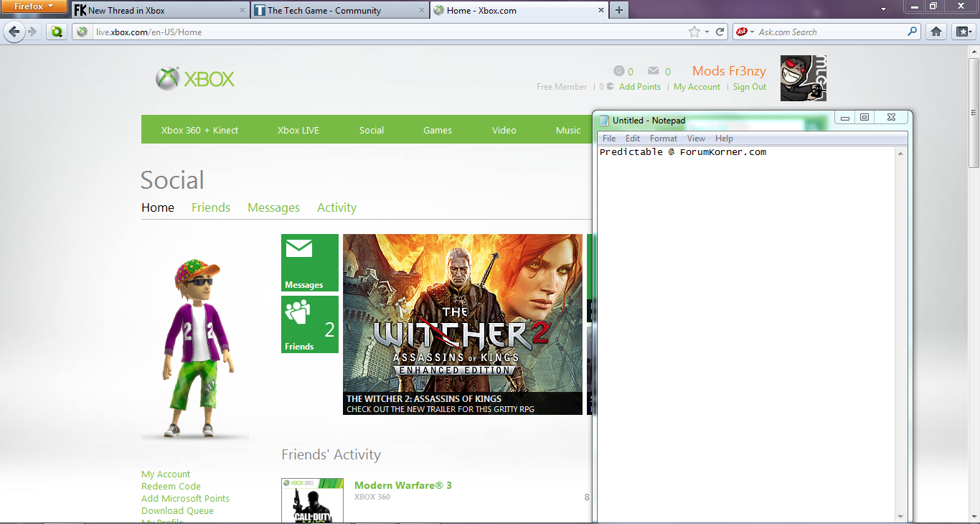The width and height of the screenshot is (980, 524).
Task: Click the Ask.com search engine icon
Action: click(742, 32)
